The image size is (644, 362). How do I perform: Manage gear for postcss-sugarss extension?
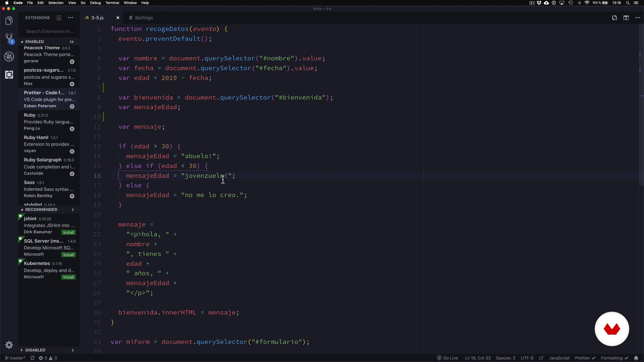72,84
